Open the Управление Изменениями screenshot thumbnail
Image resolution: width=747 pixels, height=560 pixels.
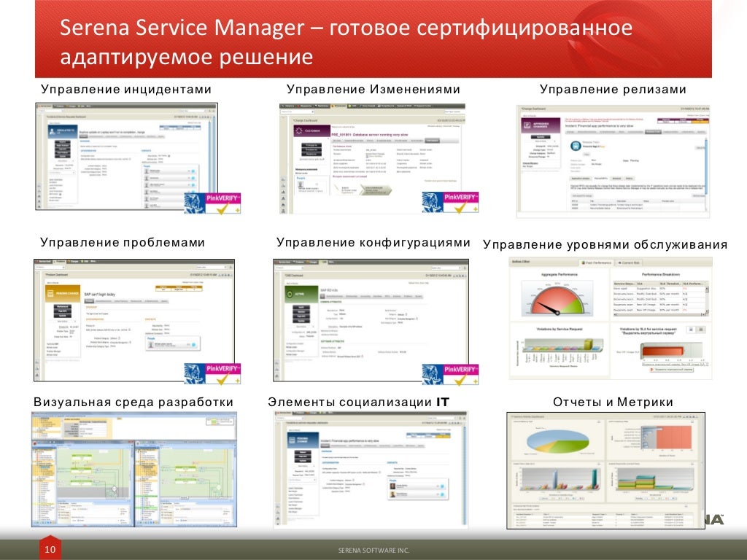[372, 158]
